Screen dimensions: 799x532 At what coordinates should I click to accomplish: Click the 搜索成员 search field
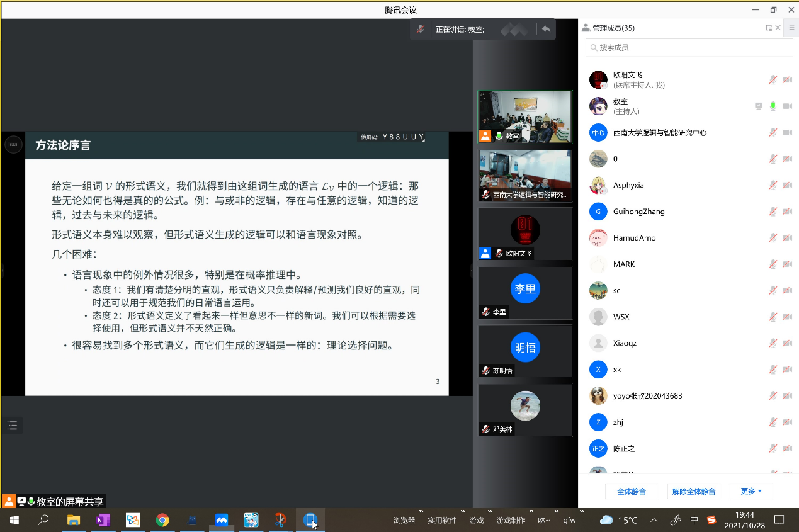[689, 47]
